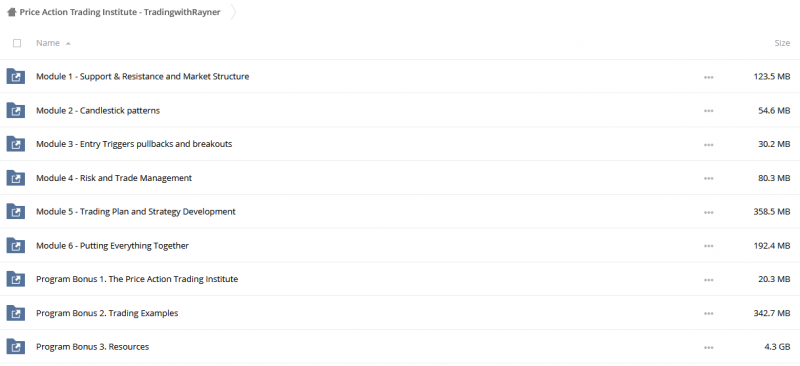
Task: Toggle Name column sort arrow
Action: [68, 44]
